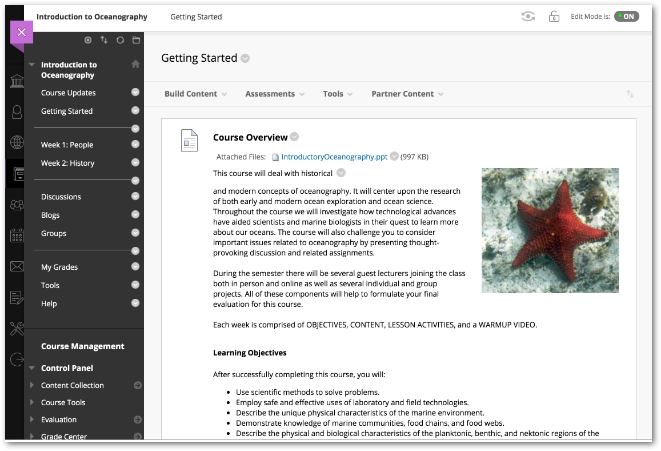Viewport: 661px width, 451px height.
Task: Open Groups in course menu
Action: tap(54, 234)
